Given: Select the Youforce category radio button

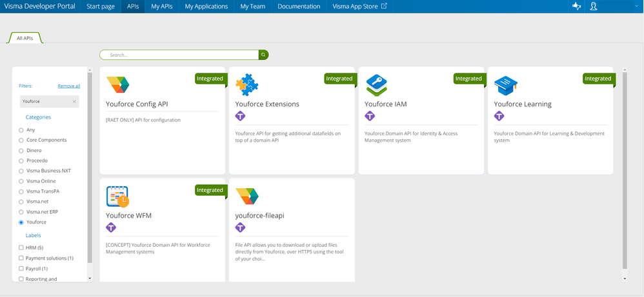Looking at the screenshot, I should (21, 222).
